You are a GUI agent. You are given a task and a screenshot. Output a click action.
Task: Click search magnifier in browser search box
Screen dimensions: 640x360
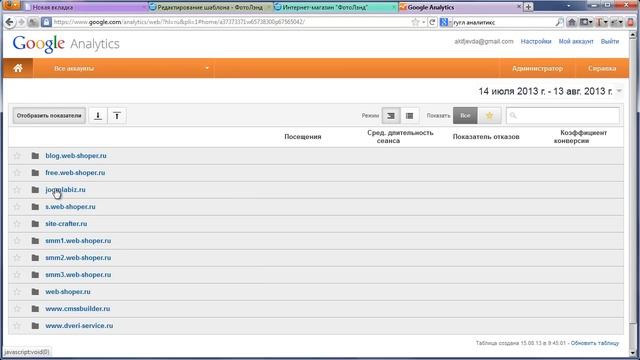coord(559,22)
